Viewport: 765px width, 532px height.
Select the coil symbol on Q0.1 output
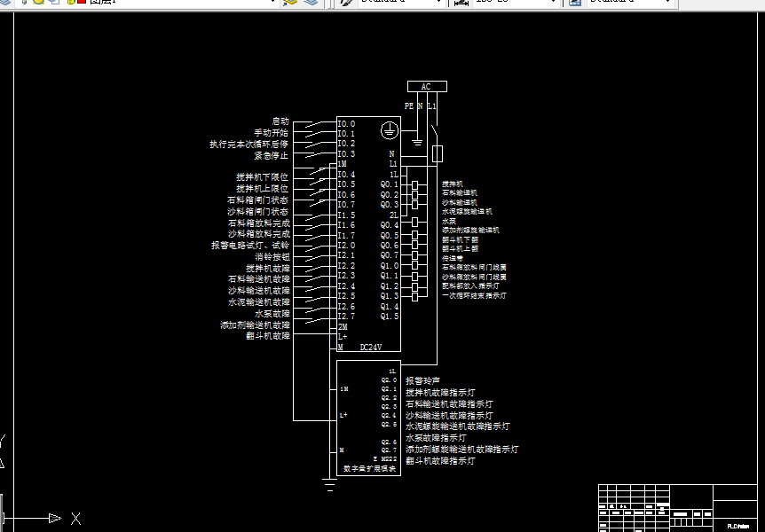point(414,184)
